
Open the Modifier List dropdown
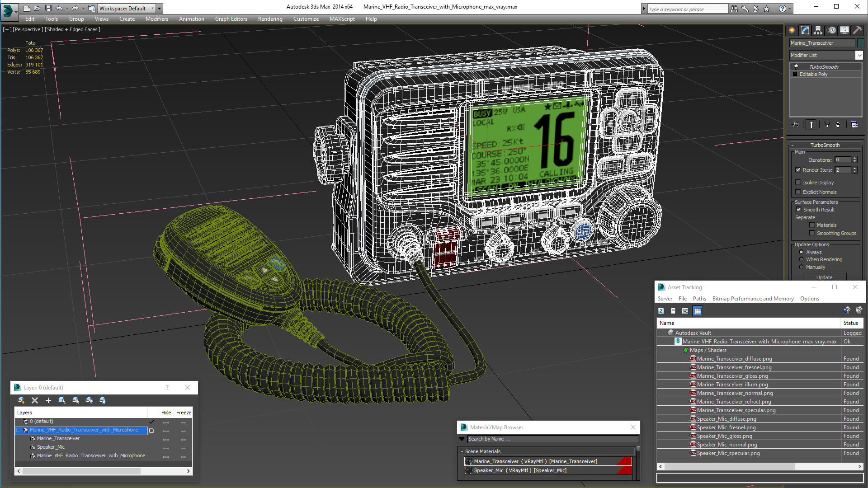tap(859, 55)
